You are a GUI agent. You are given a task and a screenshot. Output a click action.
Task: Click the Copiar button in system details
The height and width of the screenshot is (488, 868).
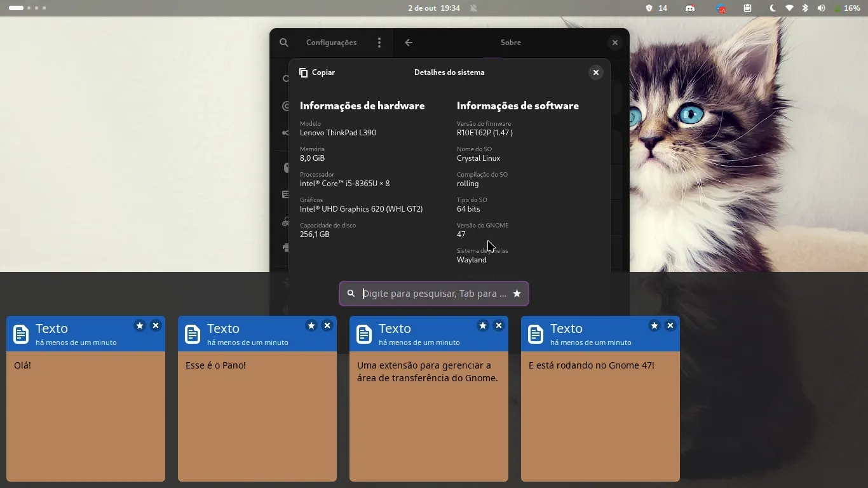317,72
